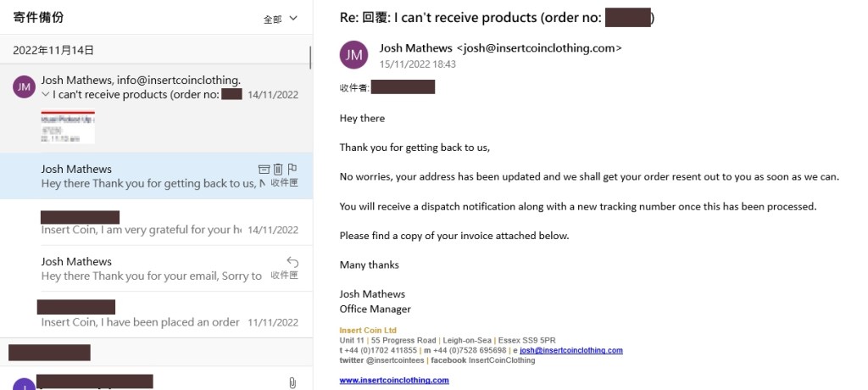Click the message list scrollbar
The image size is (868, 390).
coord(310,57)
